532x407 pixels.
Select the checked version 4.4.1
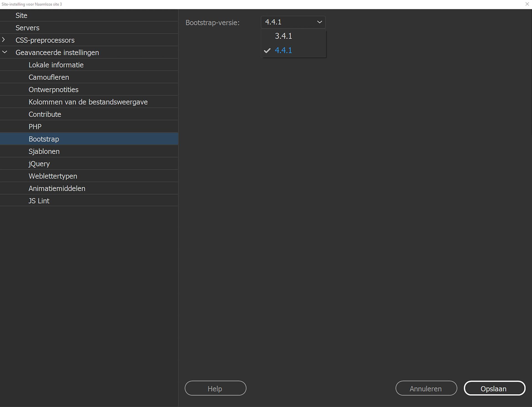pyautogui.click(x=283, y=50)
